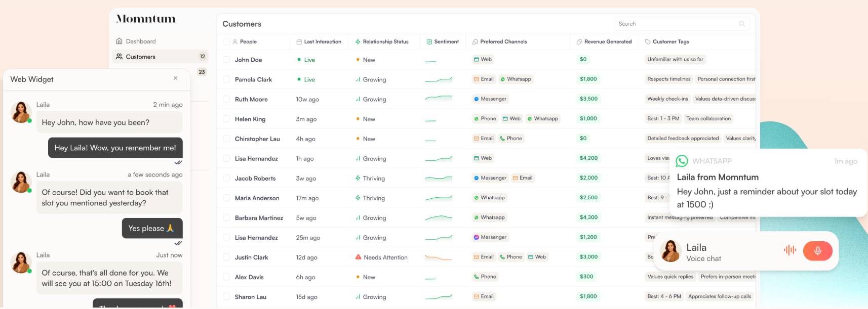868x309 pixels.
Task: Select the Jacob Roberts row checkbox
Action: pos(226,178)
